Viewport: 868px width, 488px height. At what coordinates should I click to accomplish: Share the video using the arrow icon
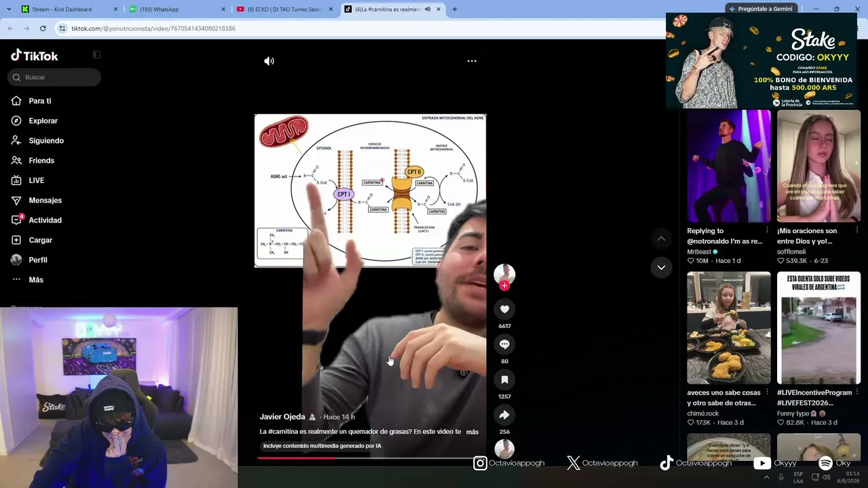[x=505, y=415]
